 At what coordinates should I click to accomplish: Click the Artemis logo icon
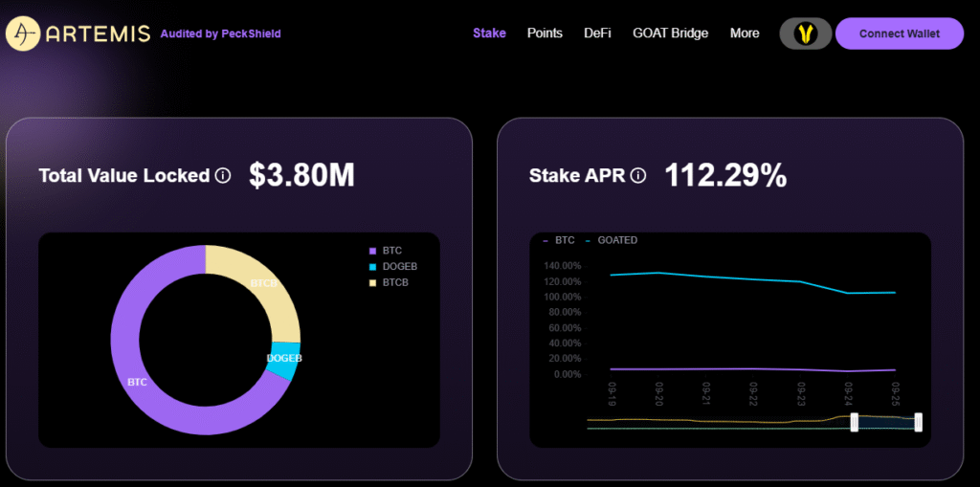point(23,33)
